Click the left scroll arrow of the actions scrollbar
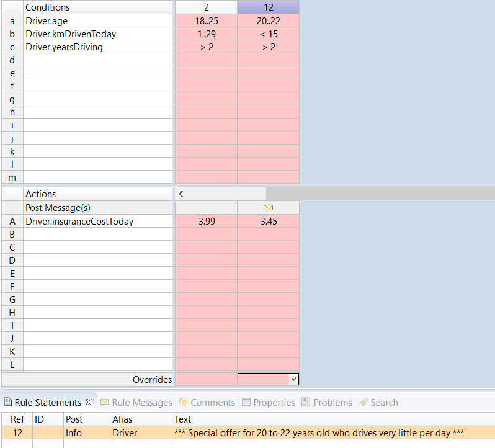Viewport: 495px width, 448px height. [x=181, y=194]
